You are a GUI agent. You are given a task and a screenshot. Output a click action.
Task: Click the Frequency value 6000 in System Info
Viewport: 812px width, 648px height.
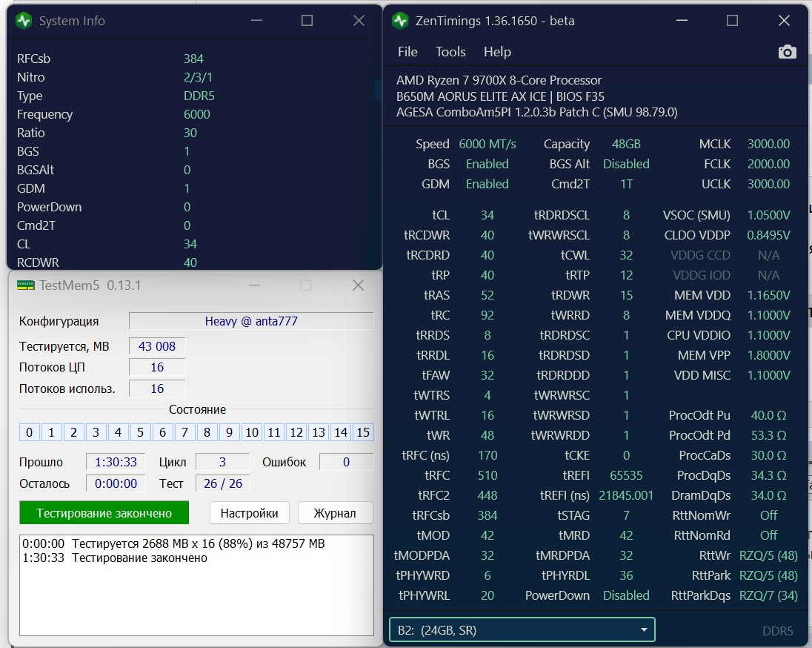point(197,115)
